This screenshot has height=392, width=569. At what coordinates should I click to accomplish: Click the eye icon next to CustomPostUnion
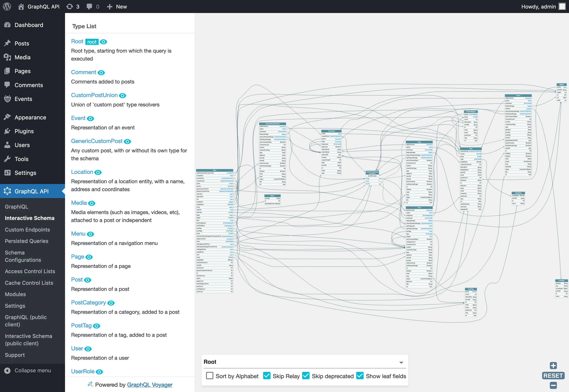pos(123,95)
